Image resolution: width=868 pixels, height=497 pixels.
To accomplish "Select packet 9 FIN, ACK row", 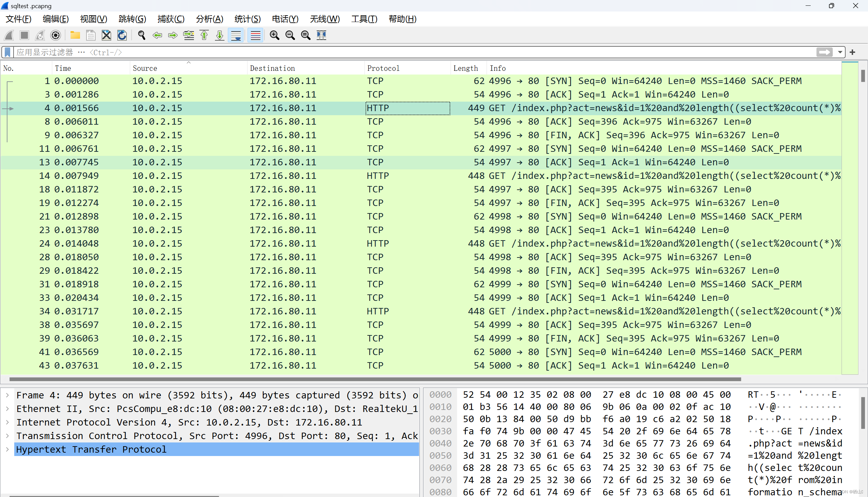I will [x=421, y=136].
